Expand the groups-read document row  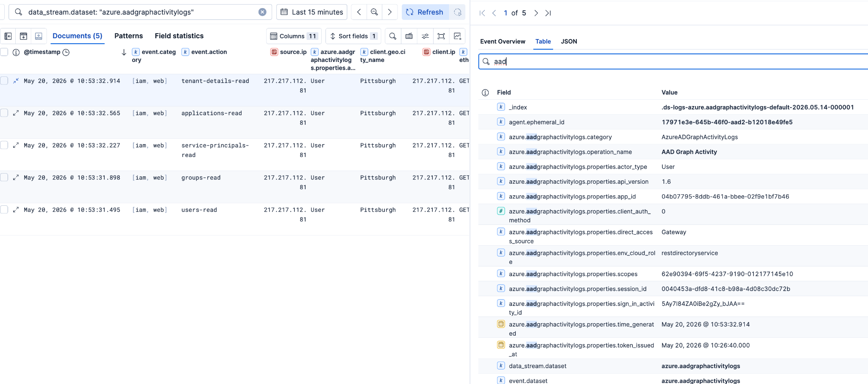[16, 177]
